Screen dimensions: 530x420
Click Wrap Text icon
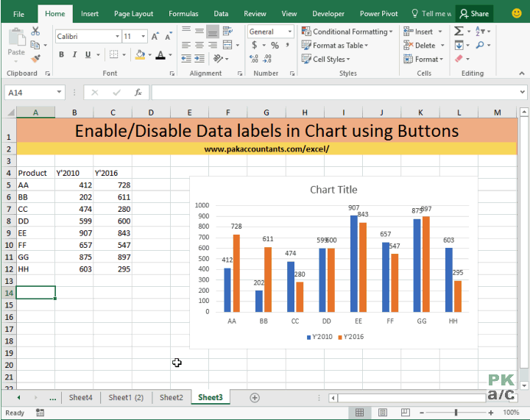(x=227, y=31)
